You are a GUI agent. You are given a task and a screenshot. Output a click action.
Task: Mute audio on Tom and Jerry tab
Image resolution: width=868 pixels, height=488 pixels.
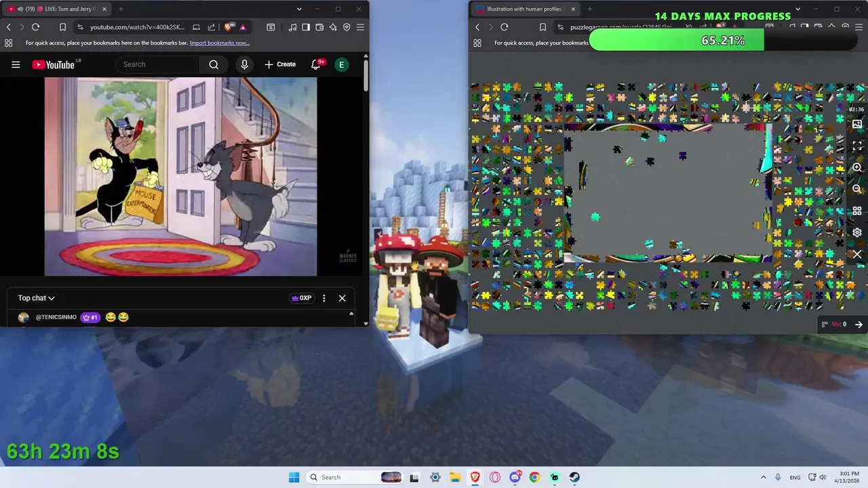(20, 9)
